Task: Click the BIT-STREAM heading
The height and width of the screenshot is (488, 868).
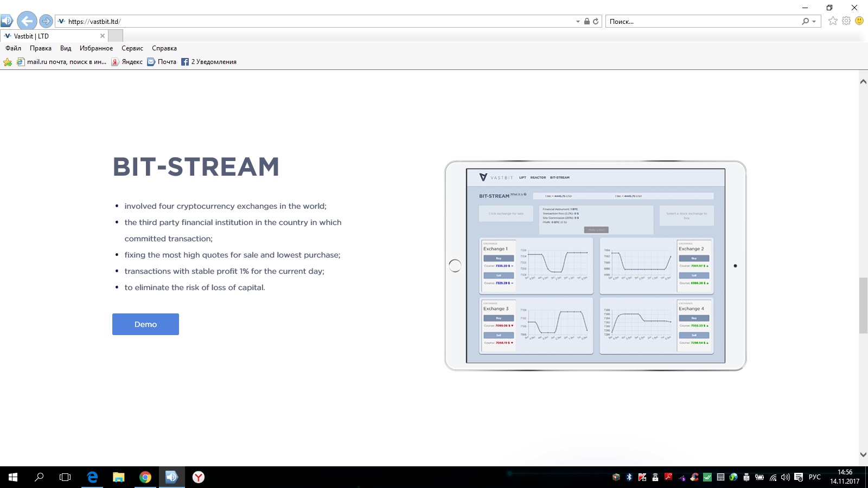Action: (196, 167)
